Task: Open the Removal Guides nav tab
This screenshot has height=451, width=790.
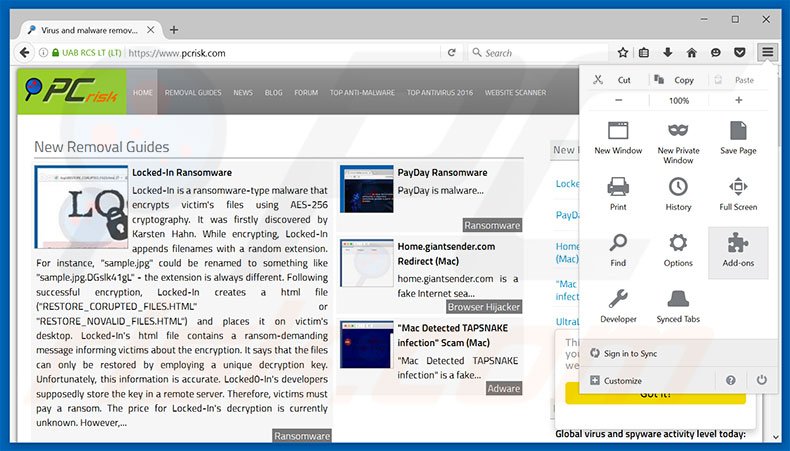Action: pyautogui.click(x=193, y=92)
